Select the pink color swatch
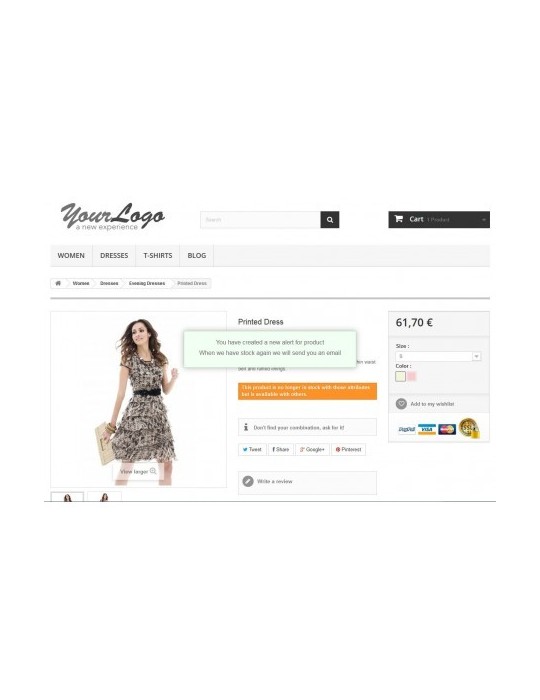 [411, 376]
